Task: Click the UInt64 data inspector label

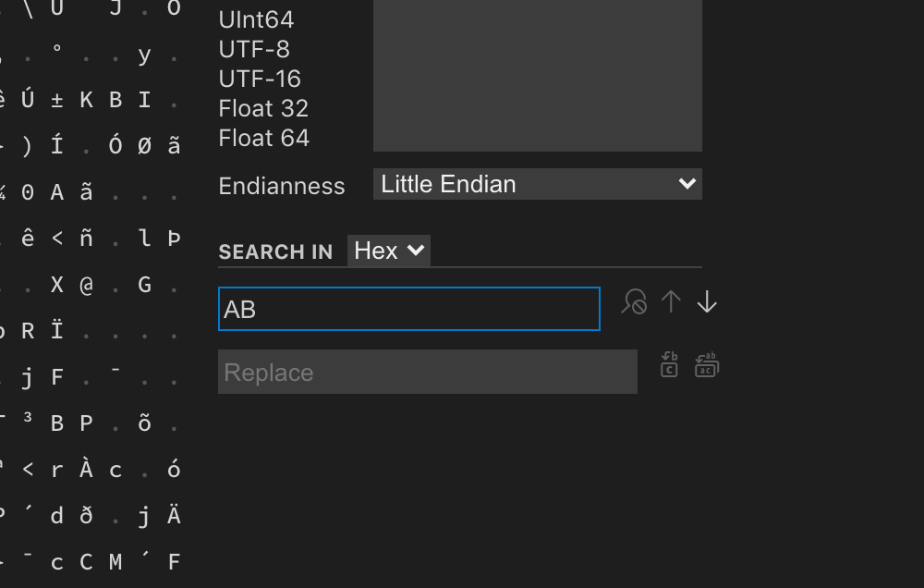Action: (256, 19)
